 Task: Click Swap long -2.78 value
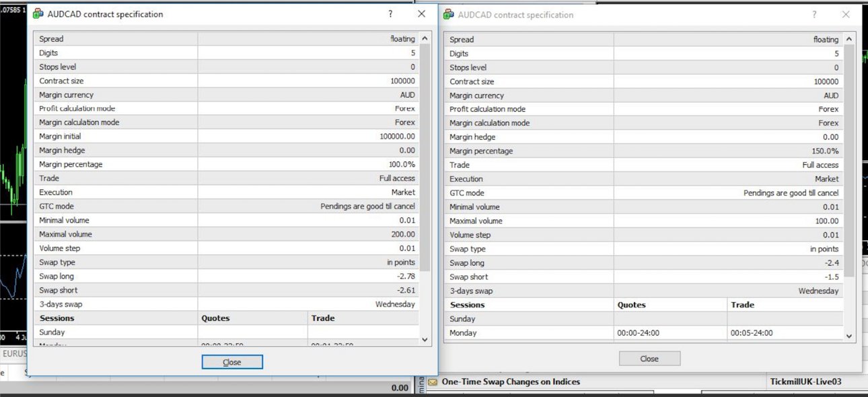coord(406,277)
